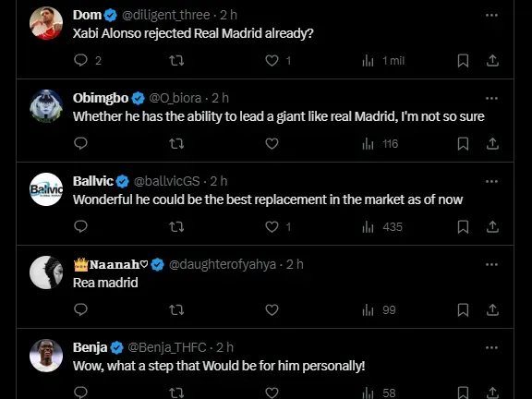Share Dom's tweet
Viewport: 532px width, 399px height.
492,60
